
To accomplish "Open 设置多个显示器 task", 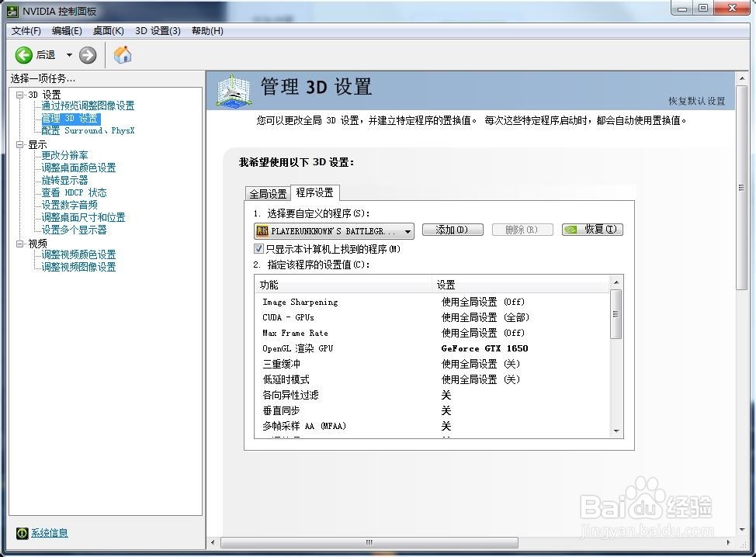I will [x=74, y=230].
